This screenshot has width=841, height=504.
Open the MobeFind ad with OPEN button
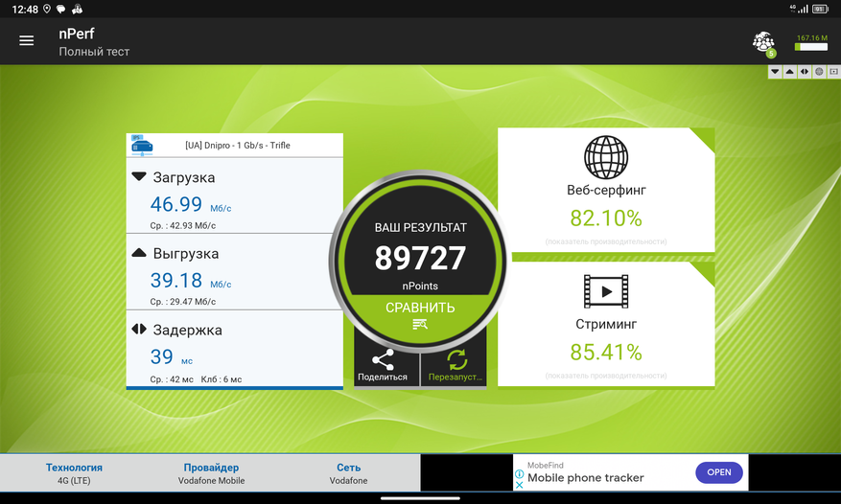(718, 472)
